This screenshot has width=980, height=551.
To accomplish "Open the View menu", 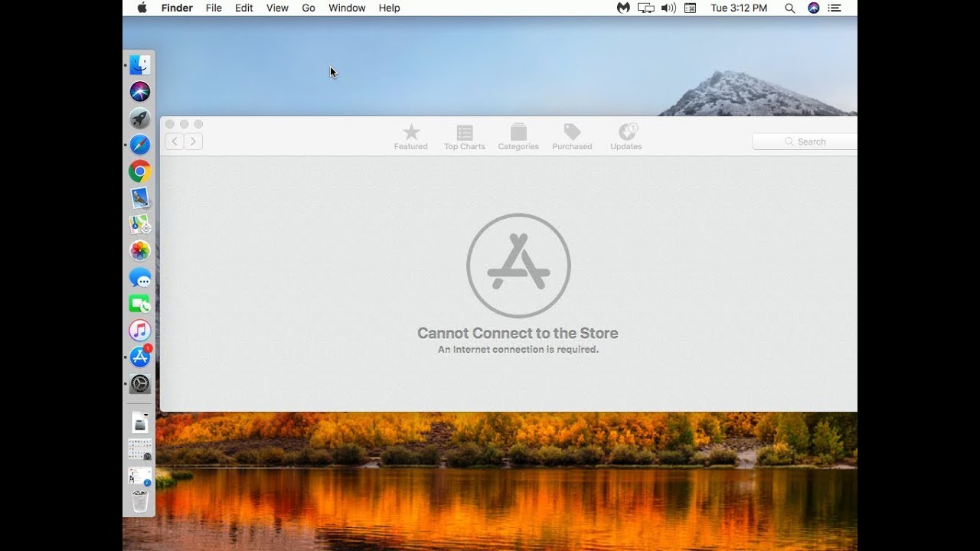I will (x=277, y=8).
